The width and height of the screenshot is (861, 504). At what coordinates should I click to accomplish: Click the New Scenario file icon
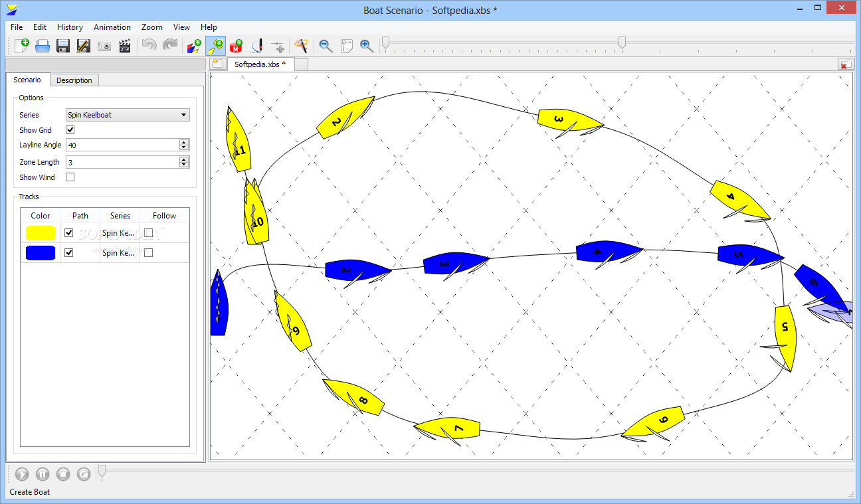pyautogui.click(x=22, y=46)
